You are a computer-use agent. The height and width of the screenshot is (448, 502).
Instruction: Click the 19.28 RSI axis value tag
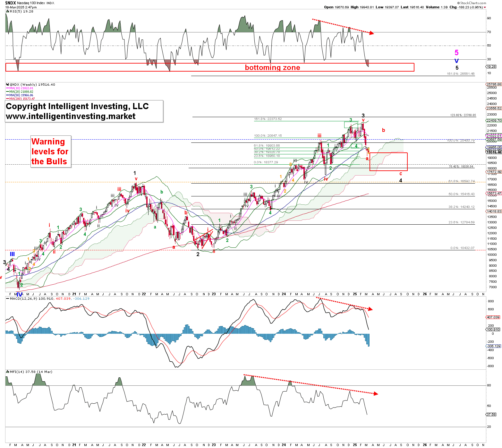tap(491, 66)
